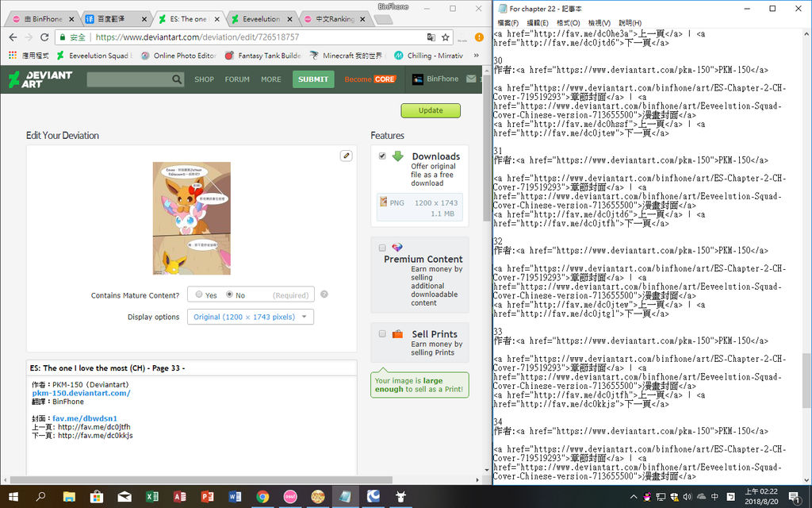The height and width of the screenshot is (508, 812).
Task: Open action center notifications icon
Action: pyautogui.click(x=795, y=497)
